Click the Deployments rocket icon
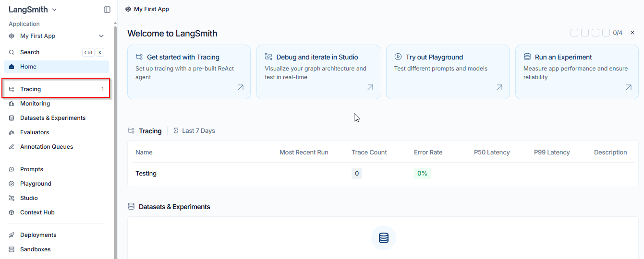 tap(12, 235)
